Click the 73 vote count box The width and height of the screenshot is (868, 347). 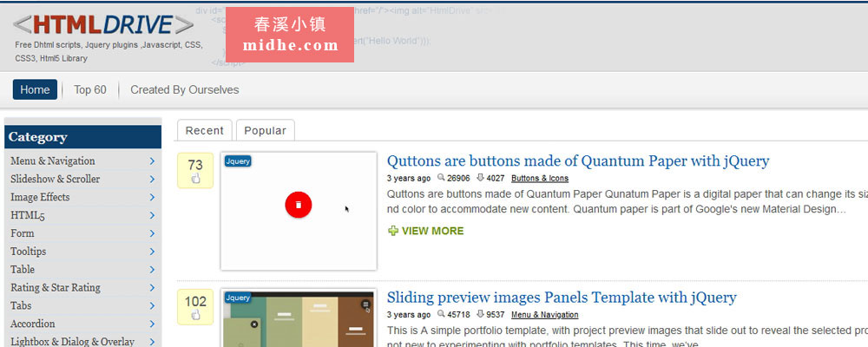coord(194,170)
